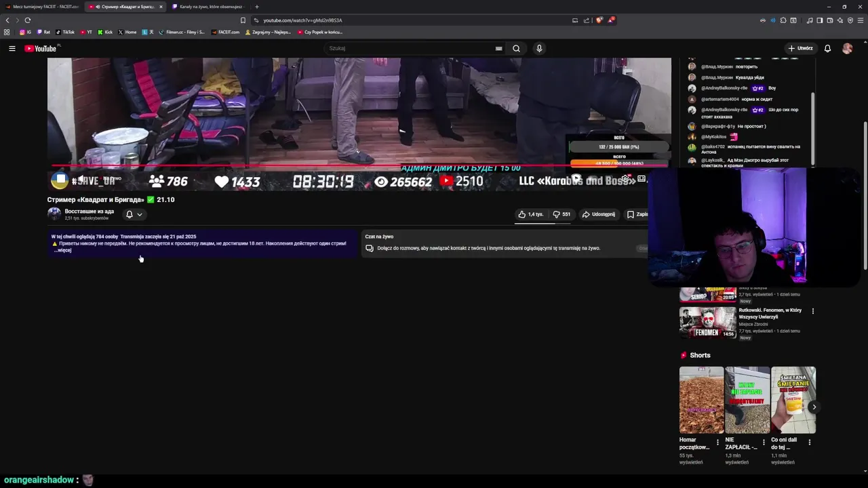Open the browser main hamburger menu

pos(861,20)
